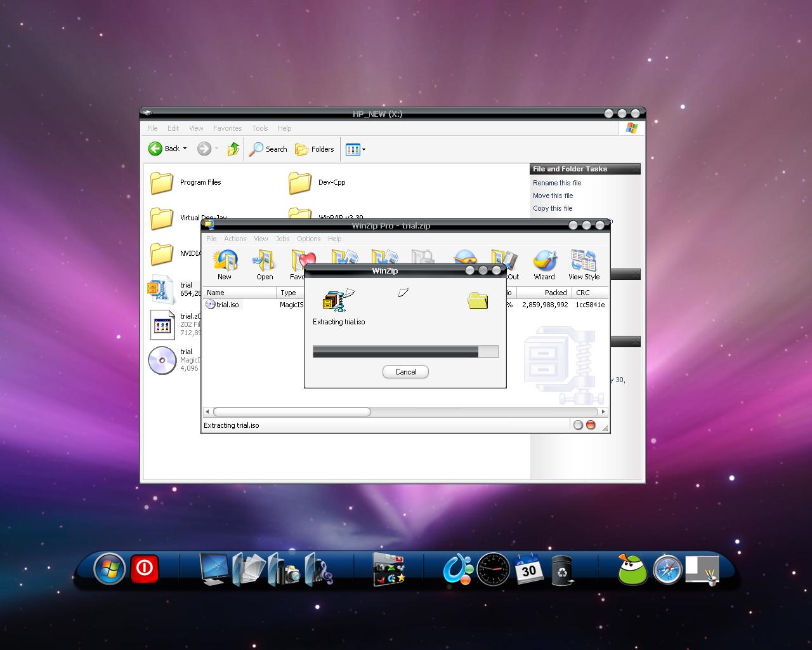The width and height of the screenshot is (812, 650).
Task: Open the Favorites menu in Explorer
Action: [x=227, y=128]
